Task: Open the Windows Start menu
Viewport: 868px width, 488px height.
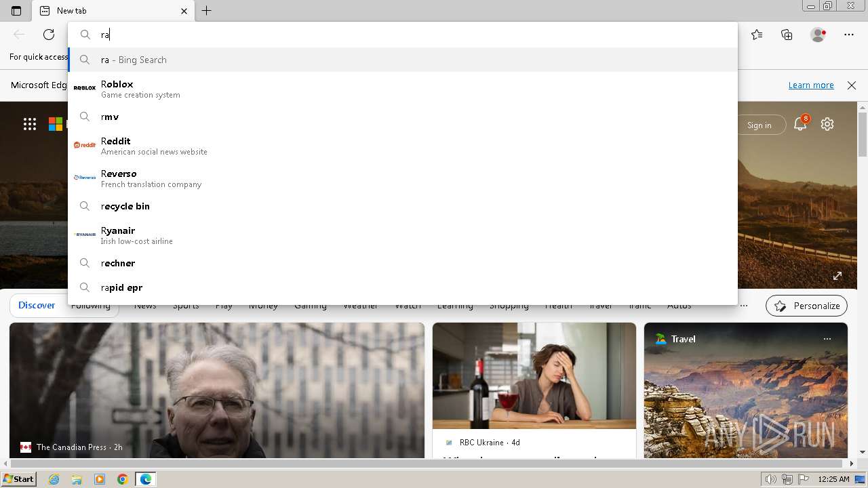Action: click(18, 479)
